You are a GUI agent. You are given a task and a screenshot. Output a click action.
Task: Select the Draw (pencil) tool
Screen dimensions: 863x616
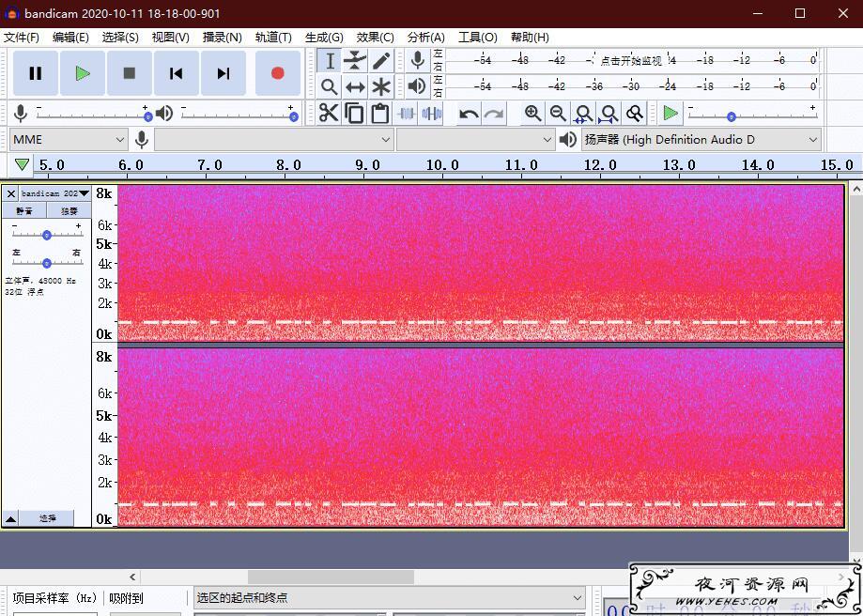click(381, 60)
